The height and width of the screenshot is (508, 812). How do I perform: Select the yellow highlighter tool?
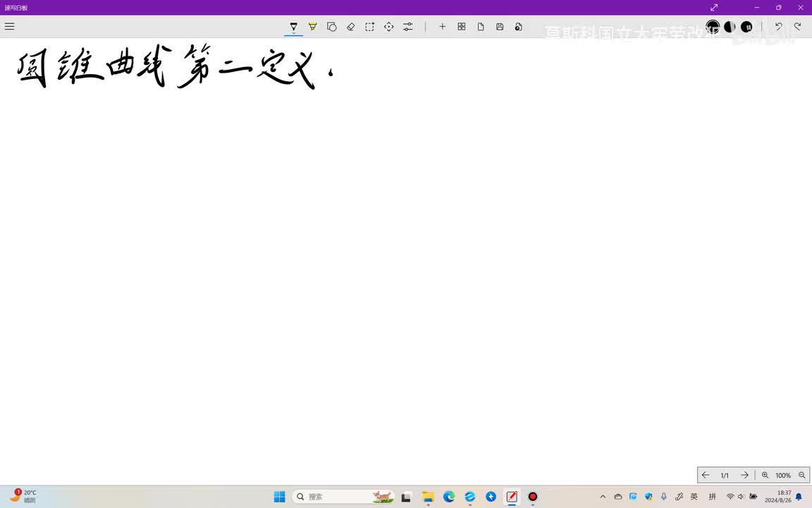click(x=313, y=26)
